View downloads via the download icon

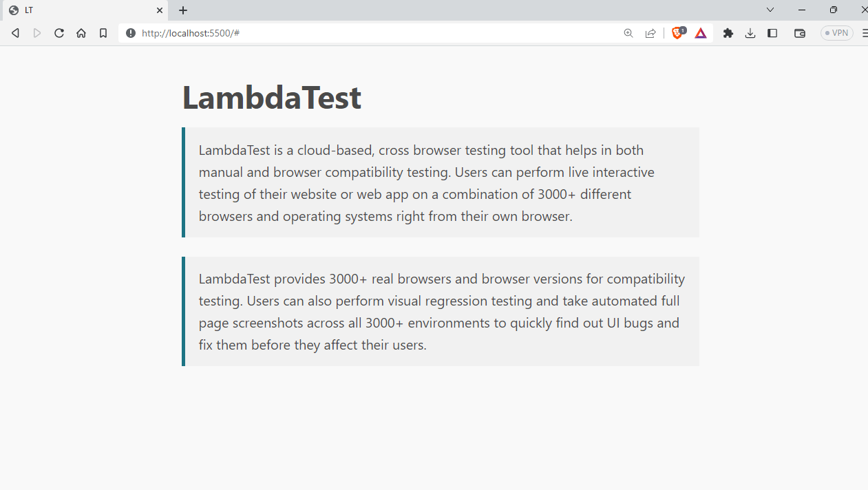tap(750, 32)
